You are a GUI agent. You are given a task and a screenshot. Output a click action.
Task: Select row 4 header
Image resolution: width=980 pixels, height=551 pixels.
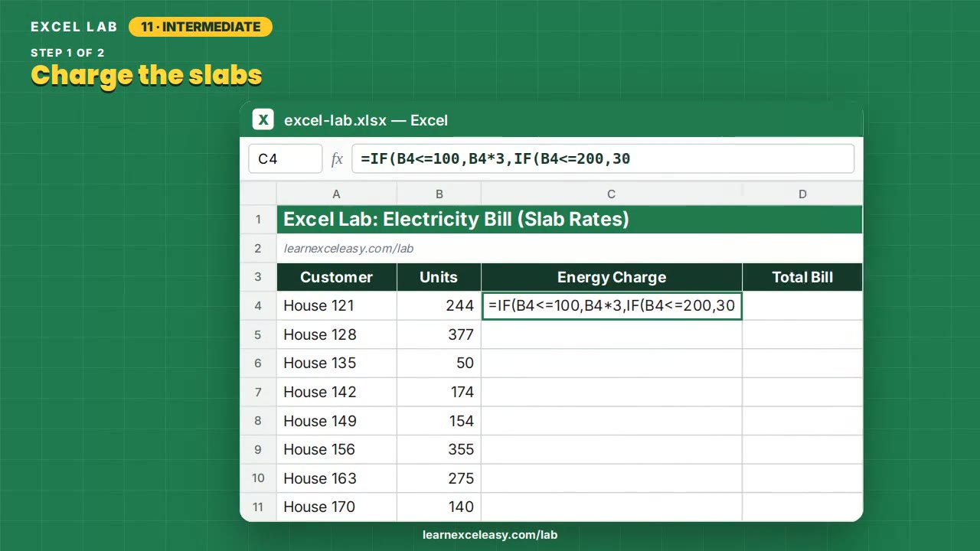[x=258, y=306]
